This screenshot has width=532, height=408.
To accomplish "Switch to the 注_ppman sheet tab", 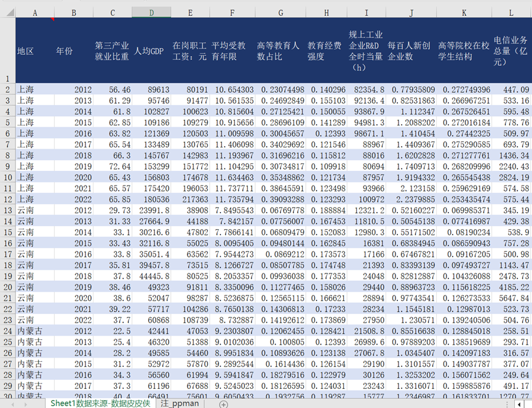I will click(180, 404).
